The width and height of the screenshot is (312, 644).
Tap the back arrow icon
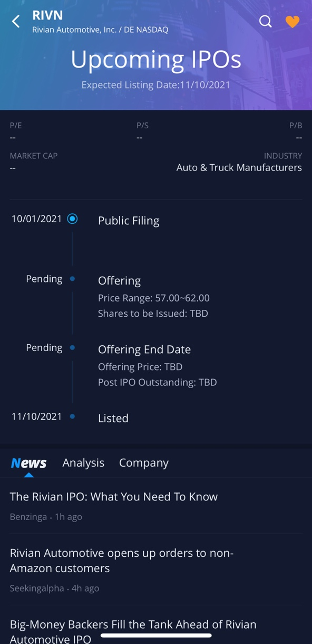[16, 21]
